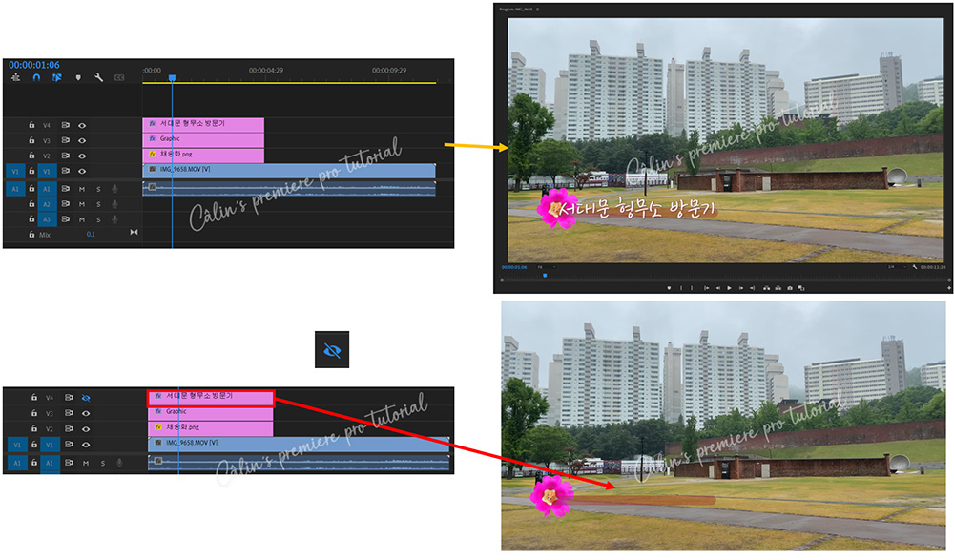Select 서대문 형무소 방문기 clip in timeline with visible V4

click(203, 124)
